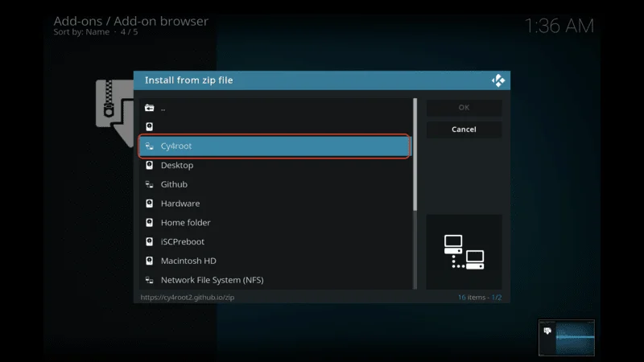This screenshot has height=362, width=644.
Task: Click the drive icon beside iSCPreboot
Action: click(x=149, y=241)
